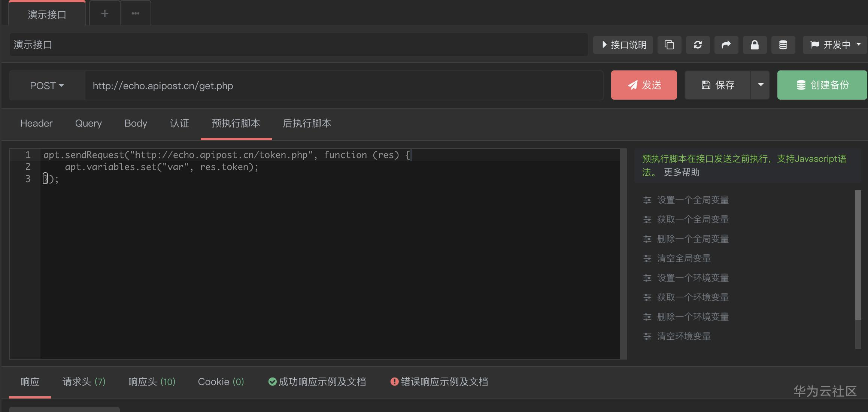Open the POST method dropdown
868x412 pixels.
pyautogui.click(x=47, y=85)
